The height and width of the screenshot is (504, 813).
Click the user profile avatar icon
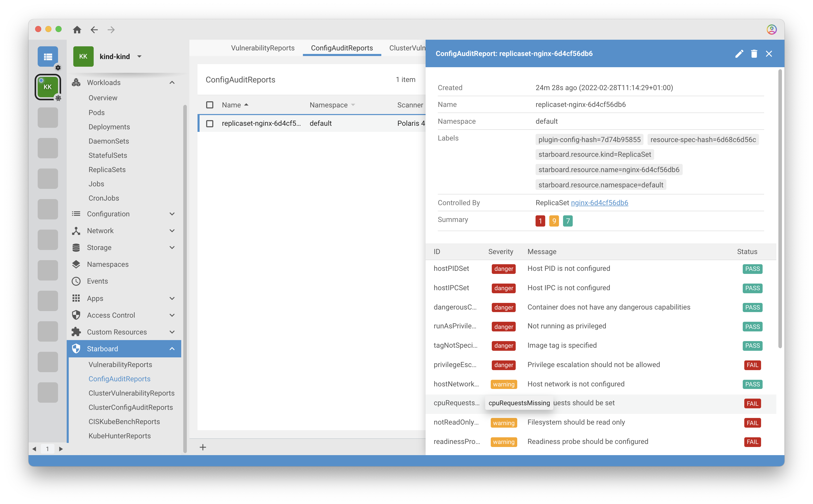(771, 30)
